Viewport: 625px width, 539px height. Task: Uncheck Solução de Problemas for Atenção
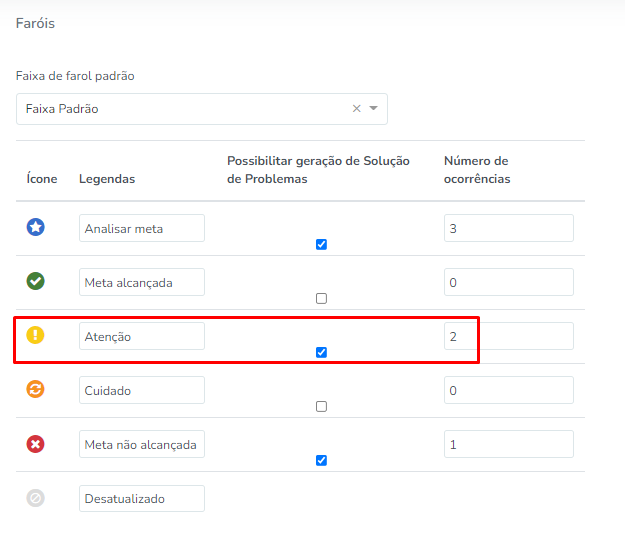click(x=321, y=352)
